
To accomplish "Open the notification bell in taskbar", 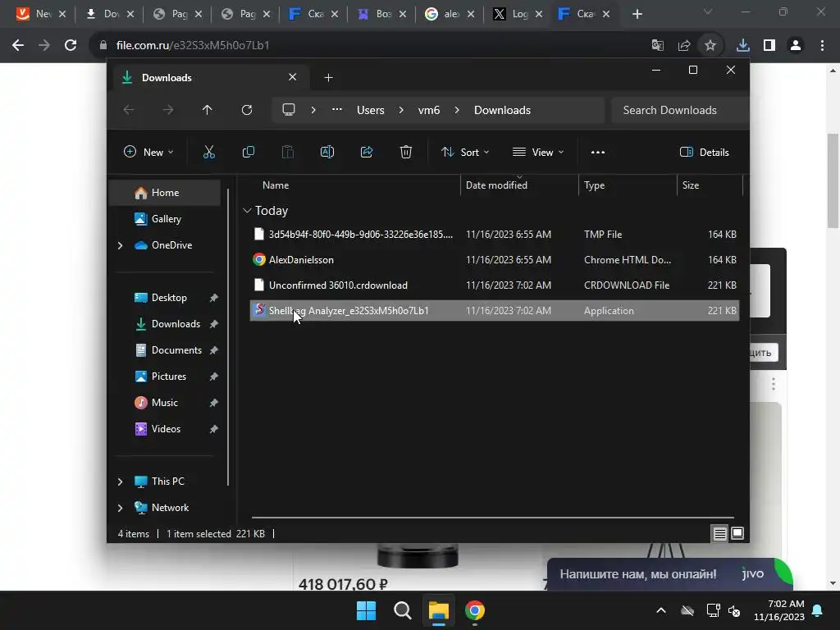I will pyautogui.click(x=818, y=610).
